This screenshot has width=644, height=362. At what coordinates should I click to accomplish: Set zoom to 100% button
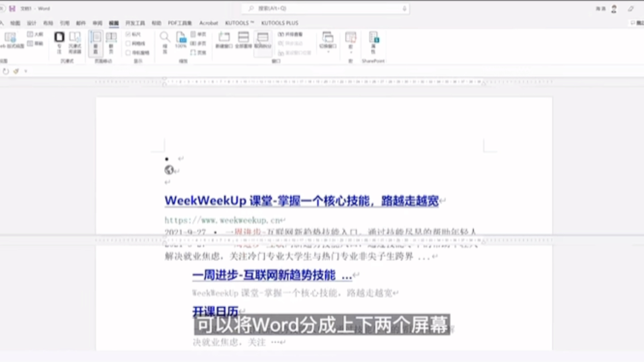click(181, 40)
